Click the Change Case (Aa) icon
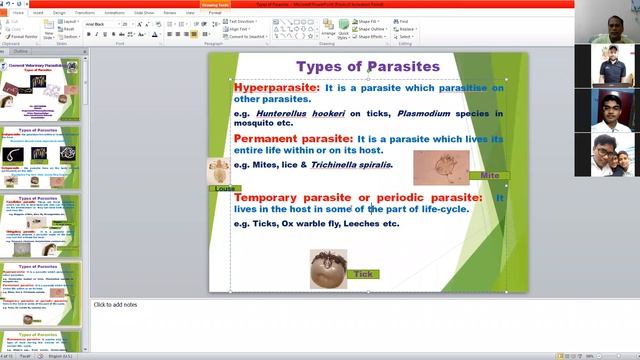The height and width of the screenshot is (360, 640). (141, 34)
